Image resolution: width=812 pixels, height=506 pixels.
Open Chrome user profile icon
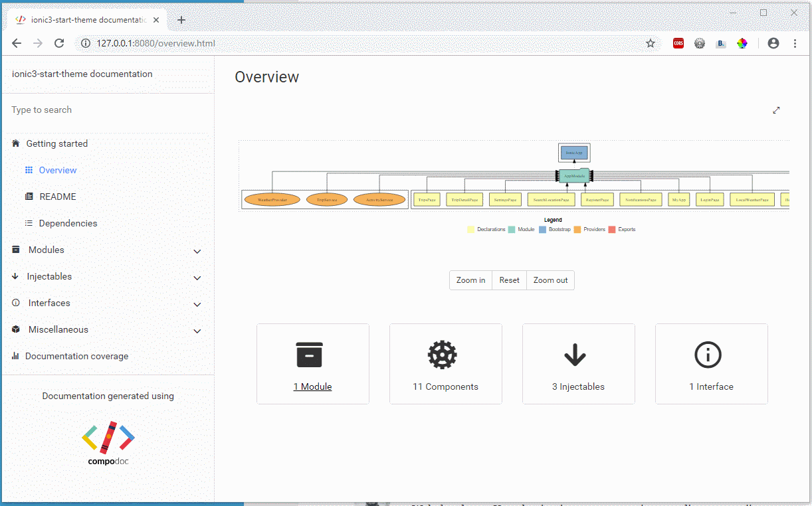pos(773,43)
